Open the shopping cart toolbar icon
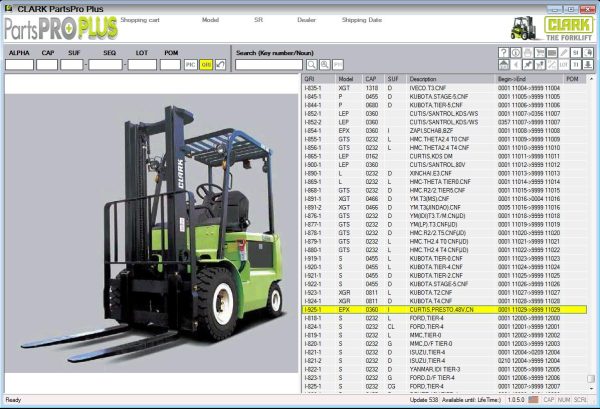The image size is (600, 409). pyautogui.click(x=540, y=53)
